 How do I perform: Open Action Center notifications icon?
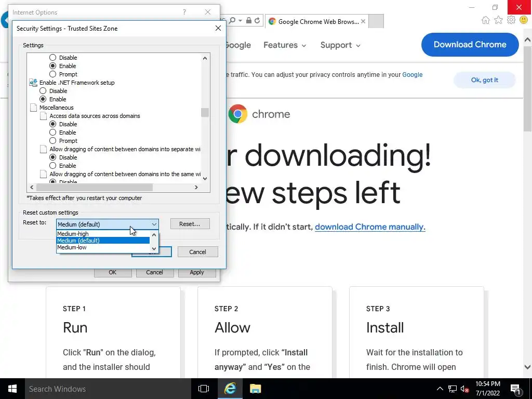tap(515, 389)
